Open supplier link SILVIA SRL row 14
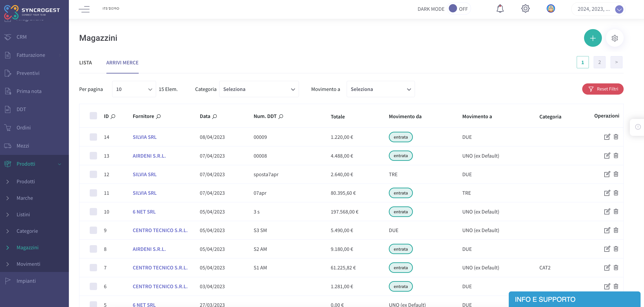 (x=144, y=137)
